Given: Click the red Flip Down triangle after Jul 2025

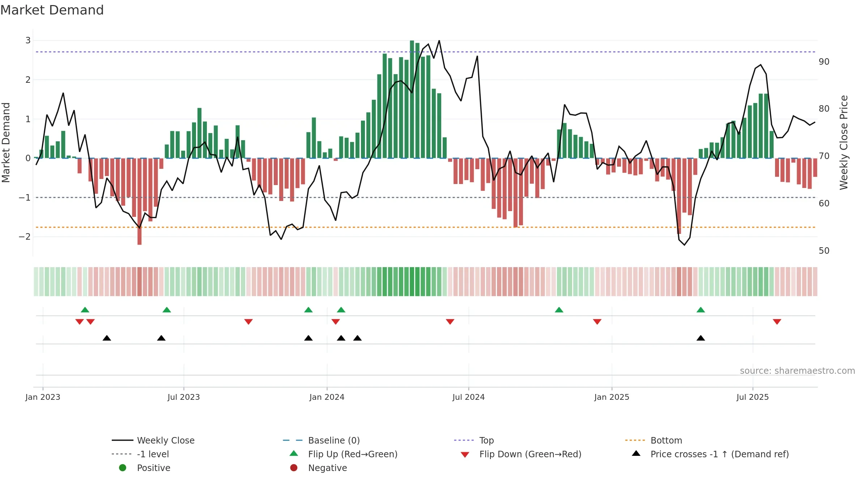Looking at the screenshot, I should coord(777,322).
